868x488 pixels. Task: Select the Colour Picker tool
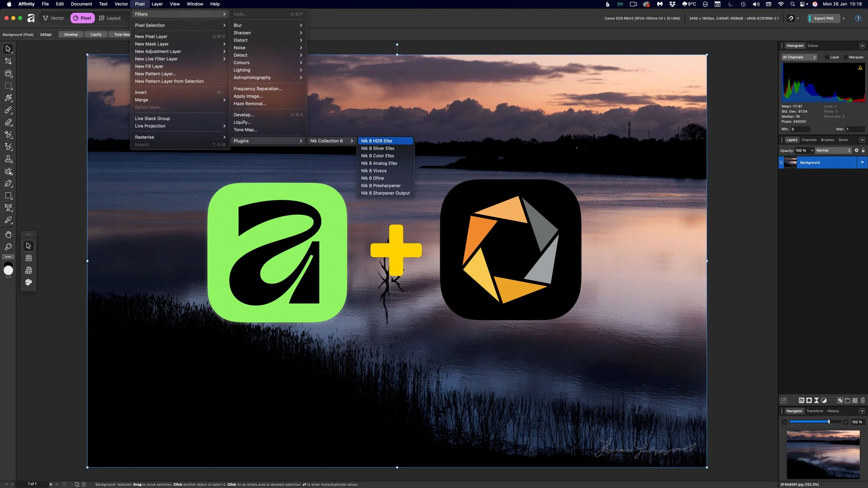(x=8, y=220)
